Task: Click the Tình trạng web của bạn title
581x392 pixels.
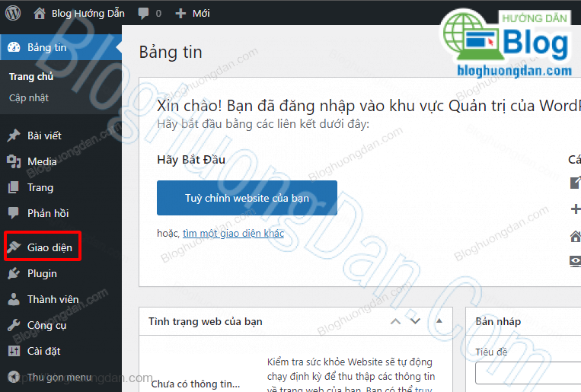Action: click(x=206, y=321)
